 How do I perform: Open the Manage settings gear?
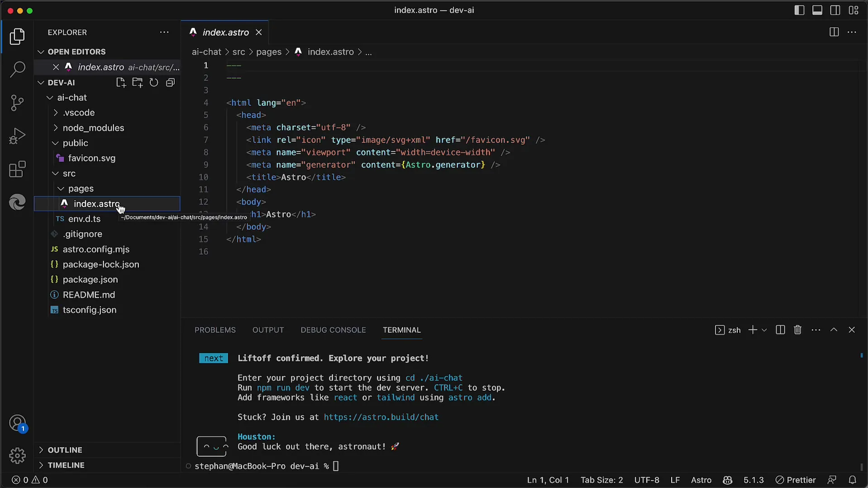tap(17, 455)
